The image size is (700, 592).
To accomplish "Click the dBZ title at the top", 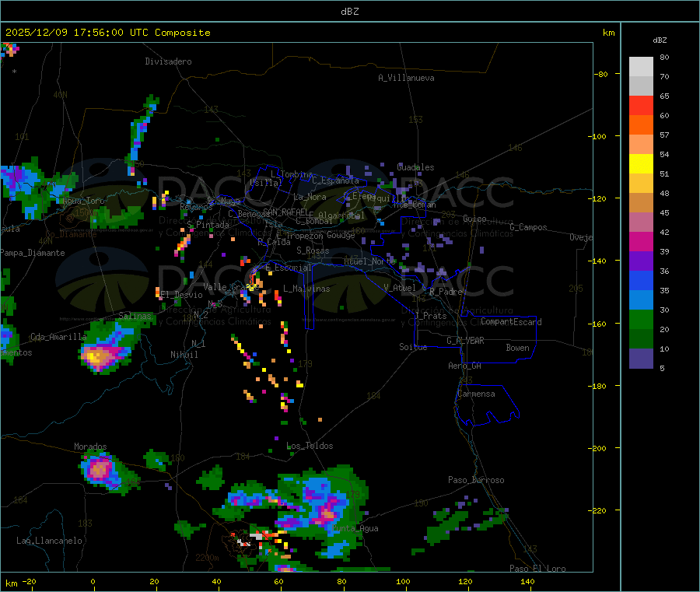I will (x=349, y=11).
